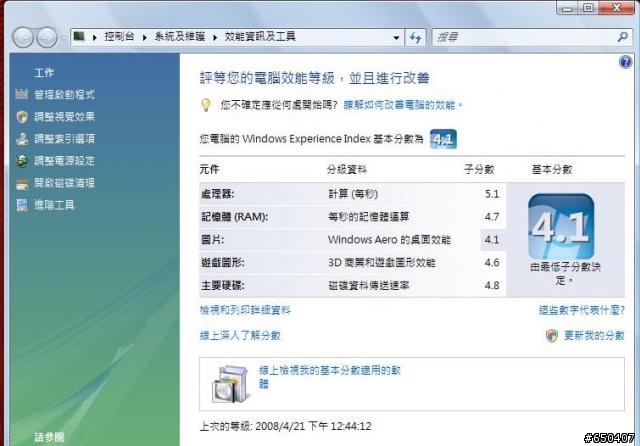Viewport: 640px width, 446px height.
Task: Minimize the window
Action: tap(567, 7)
